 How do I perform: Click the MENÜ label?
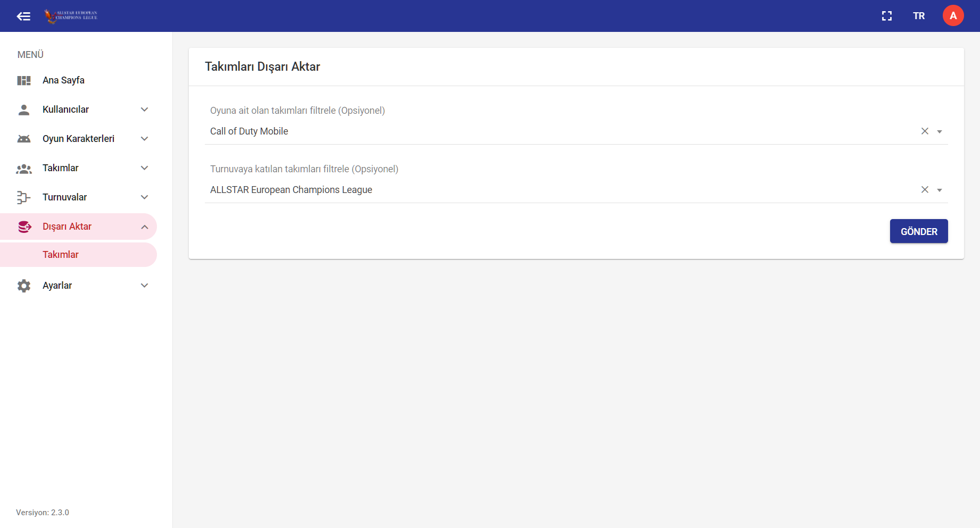click(x=30, y=55)
